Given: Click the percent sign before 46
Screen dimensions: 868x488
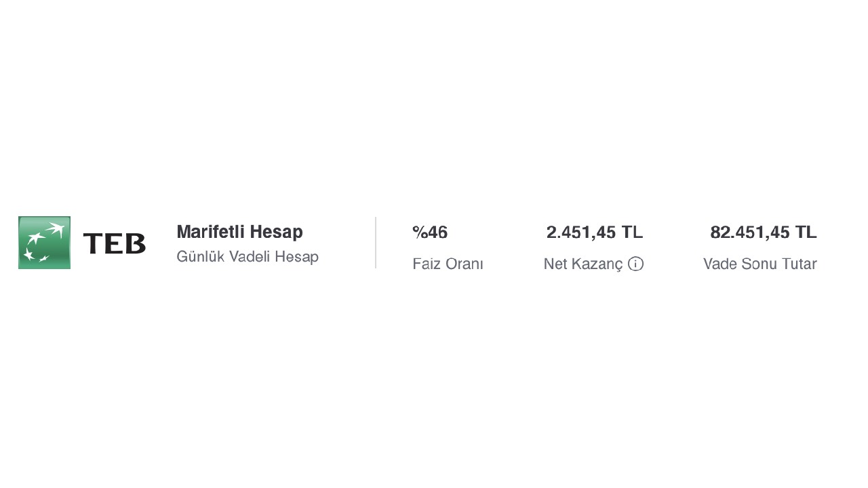Looking at the screenshot, I should tap(420, 232).
